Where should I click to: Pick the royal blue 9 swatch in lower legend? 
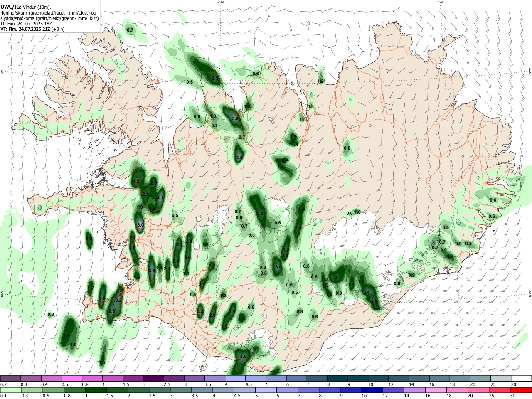[x=350, y=390]
